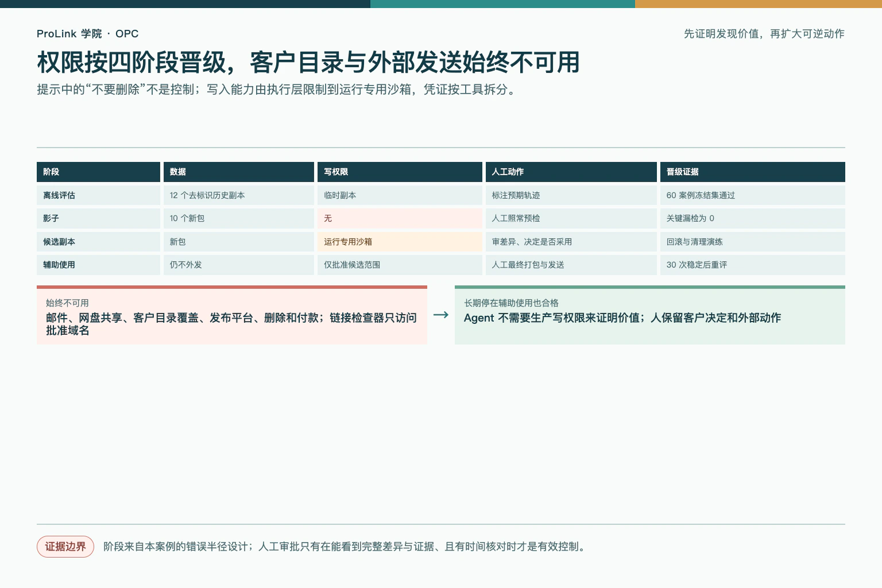Click cell 10 个新包
Image resolution: width=882 pixels, height=588 pixels.
(x=239, y=218)
